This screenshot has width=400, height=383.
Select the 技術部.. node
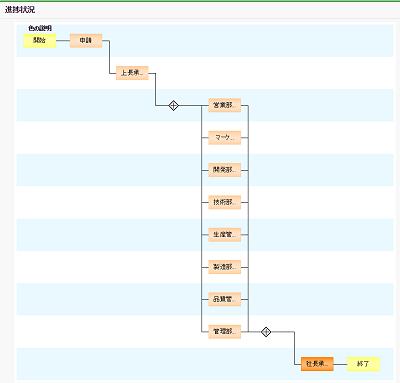(224, 202)
